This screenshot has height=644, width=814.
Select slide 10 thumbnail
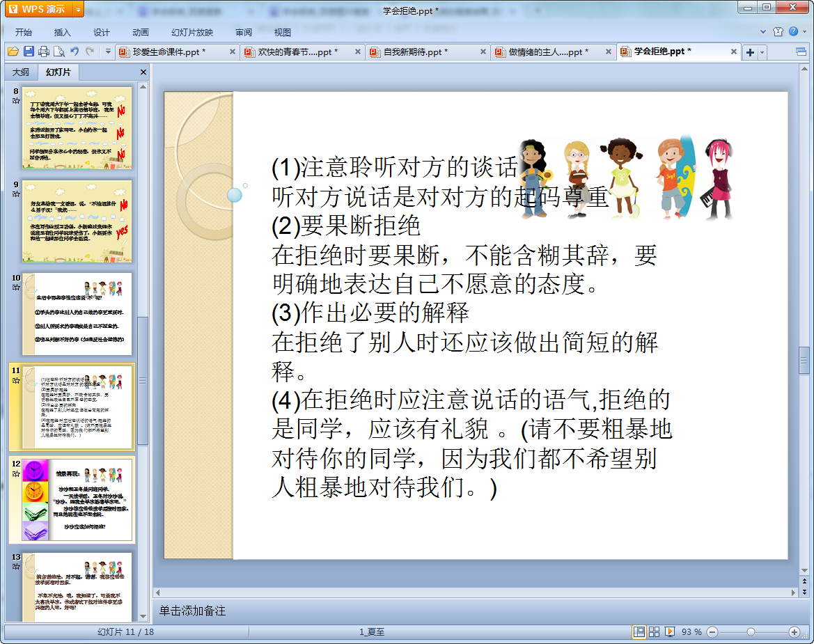77,314
